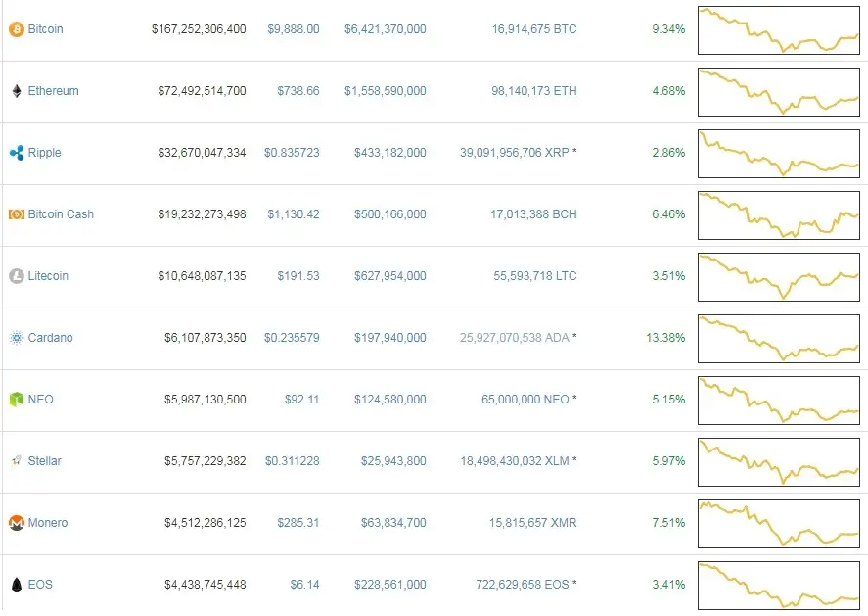Screen dimensions: 868x616
Task: Click the green NEO icon
Action: tap(17, 400)
